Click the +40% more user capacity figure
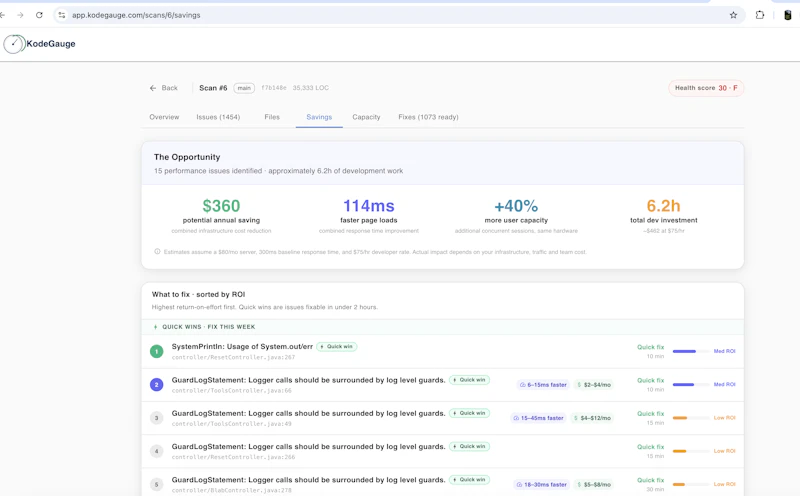800x496 pixels. [x=516, y=206]
